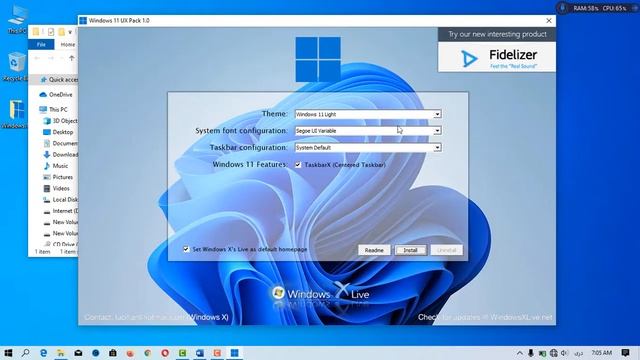Open the Check for updates WindowsXLive.net link
Image resolution: width=640 pixels, height=360 pixels.
(x=484, y=317)
